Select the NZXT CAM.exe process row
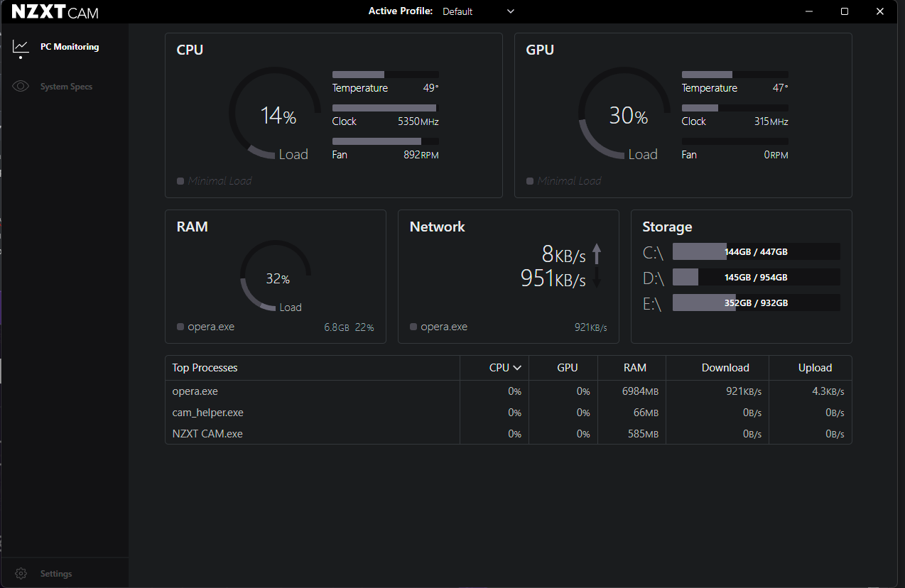The width and height of the screenshot is (905, 588). click(508, 434)
